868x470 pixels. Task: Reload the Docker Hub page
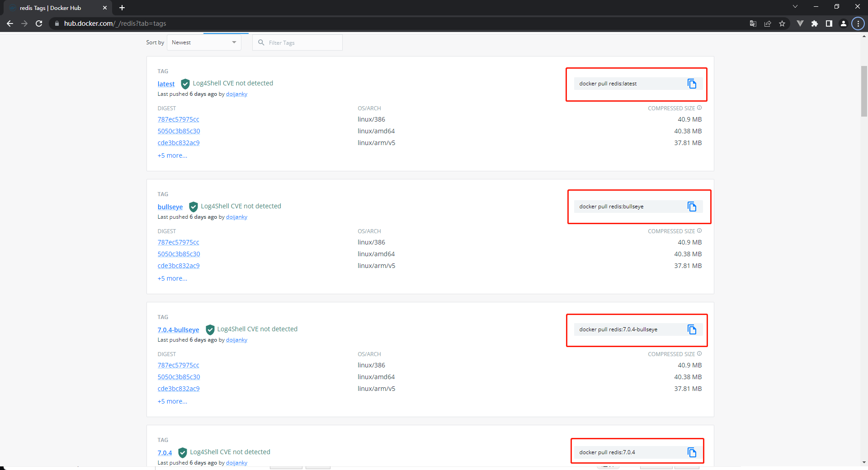[39, 23]
